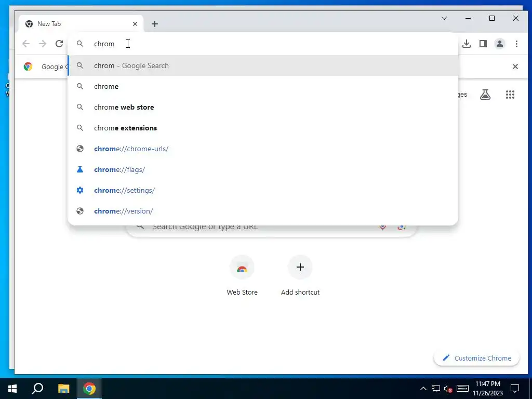Viewport: 532px width, 399px height.
Task: Open the taskbar clock and date
Action: click(487, 389)
